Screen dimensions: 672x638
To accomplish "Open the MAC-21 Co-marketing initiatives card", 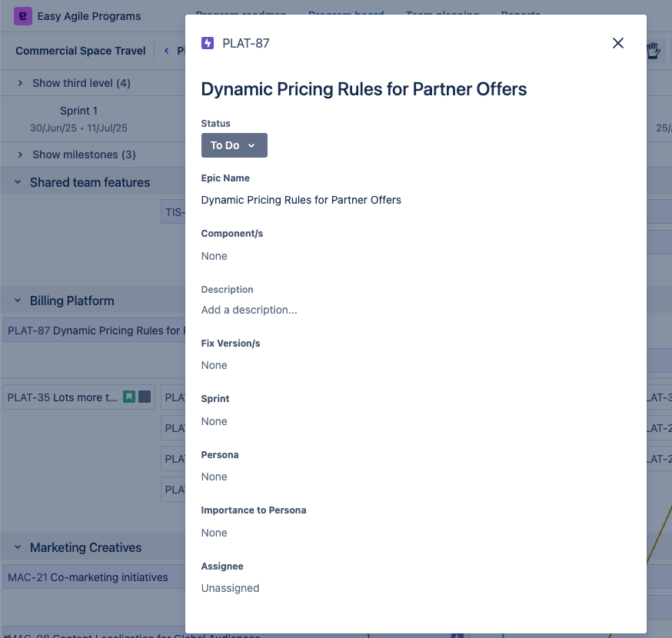I will pyautogui.click(x=88, y=577).
